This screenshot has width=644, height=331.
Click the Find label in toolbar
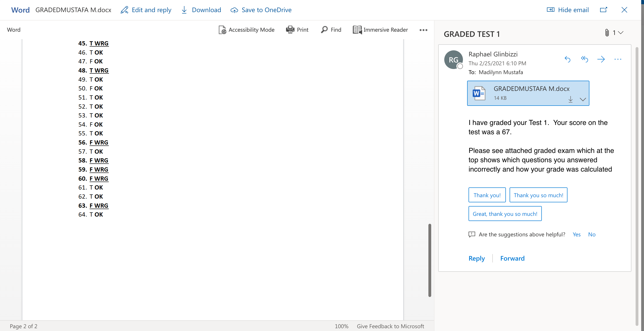coord(336,30)
